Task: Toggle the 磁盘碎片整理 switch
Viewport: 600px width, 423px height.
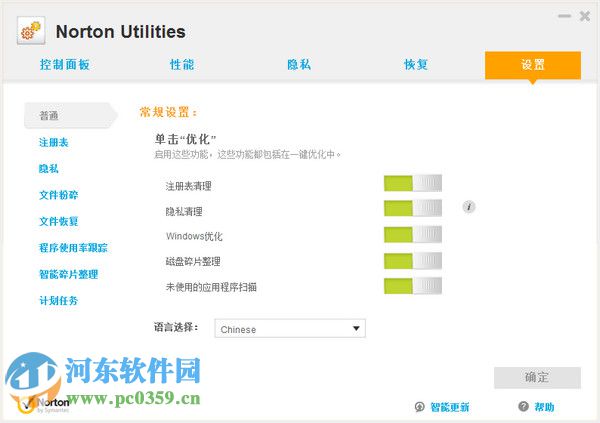Action: pos(413,261)
